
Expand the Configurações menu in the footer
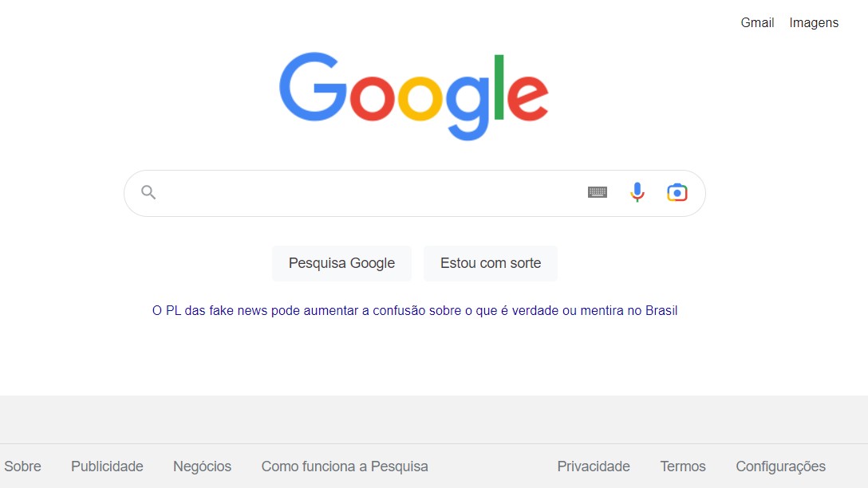(x=780, y=466)
